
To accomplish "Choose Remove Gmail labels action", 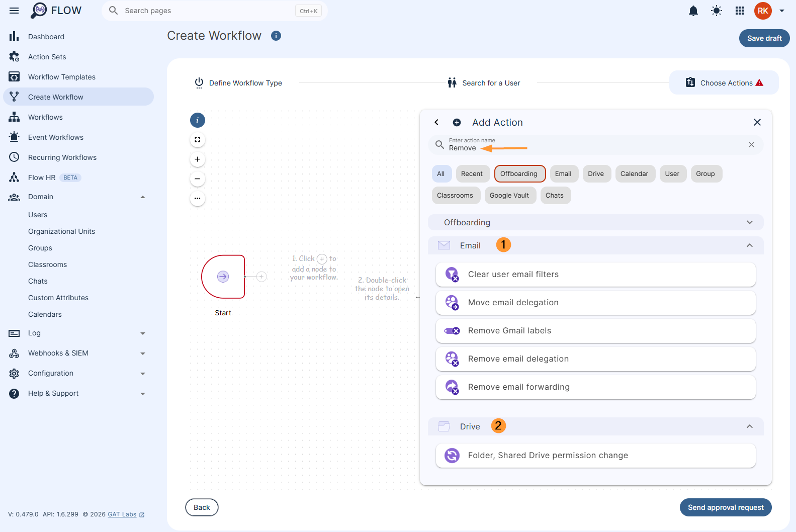I will (x=596, y=331).
